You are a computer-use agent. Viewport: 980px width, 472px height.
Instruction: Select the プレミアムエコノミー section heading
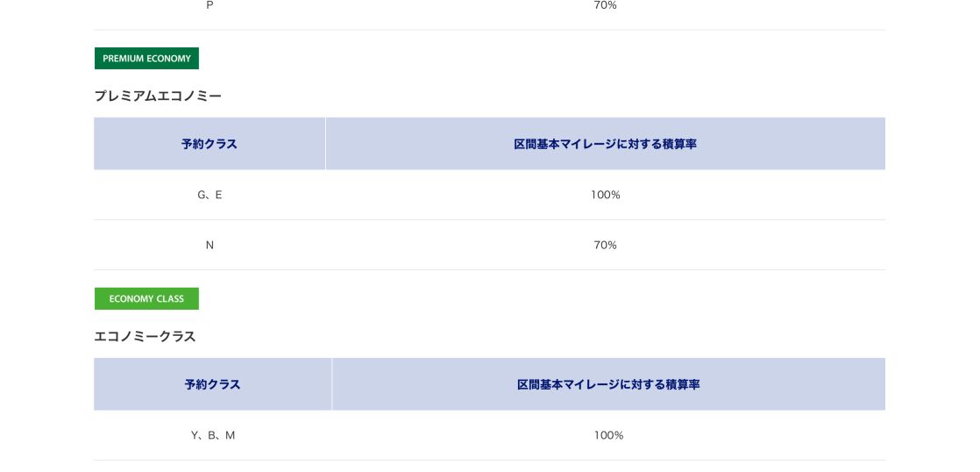tap(158, 96)
